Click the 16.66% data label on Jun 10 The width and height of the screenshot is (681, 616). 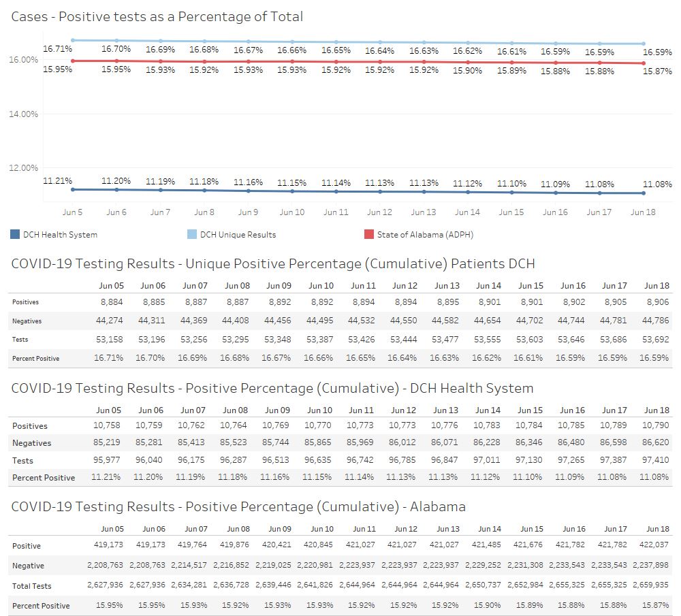[x=292, y=50]
